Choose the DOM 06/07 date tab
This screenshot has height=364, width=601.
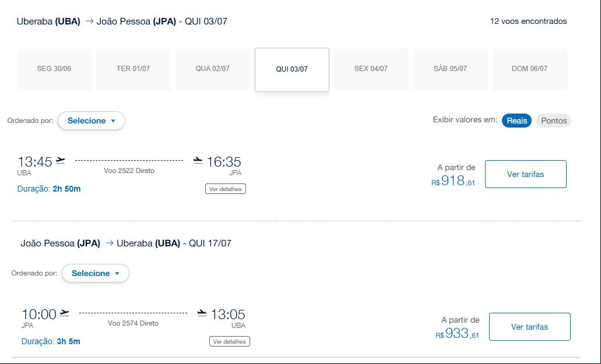click(530, 70)
